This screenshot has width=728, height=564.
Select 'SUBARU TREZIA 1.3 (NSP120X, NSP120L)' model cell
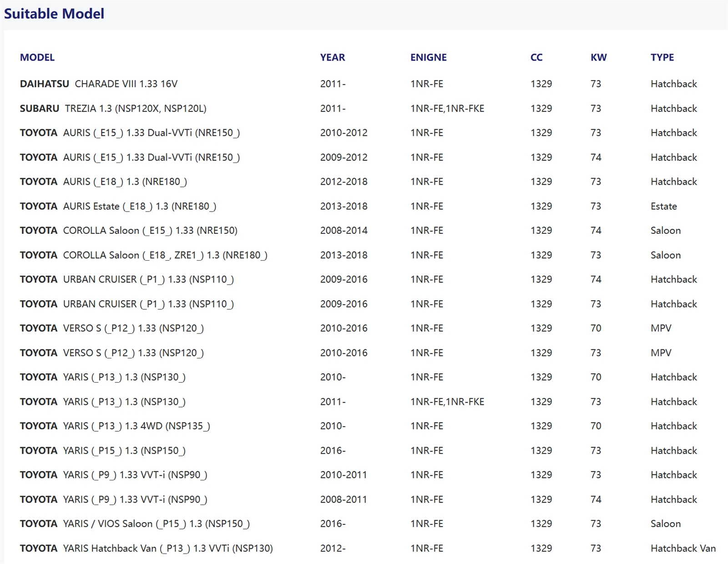click(113, 108)
